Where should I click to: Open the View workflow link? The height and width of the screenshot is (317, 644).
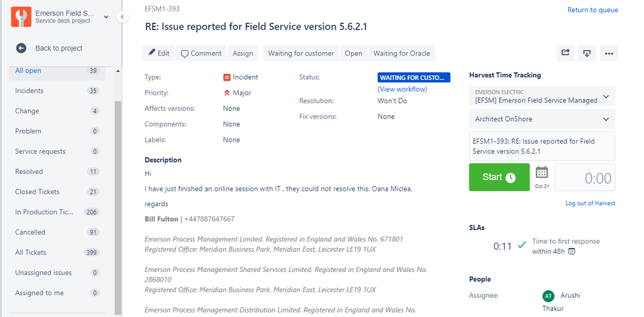pyautogui.click(x=402, y=89)
